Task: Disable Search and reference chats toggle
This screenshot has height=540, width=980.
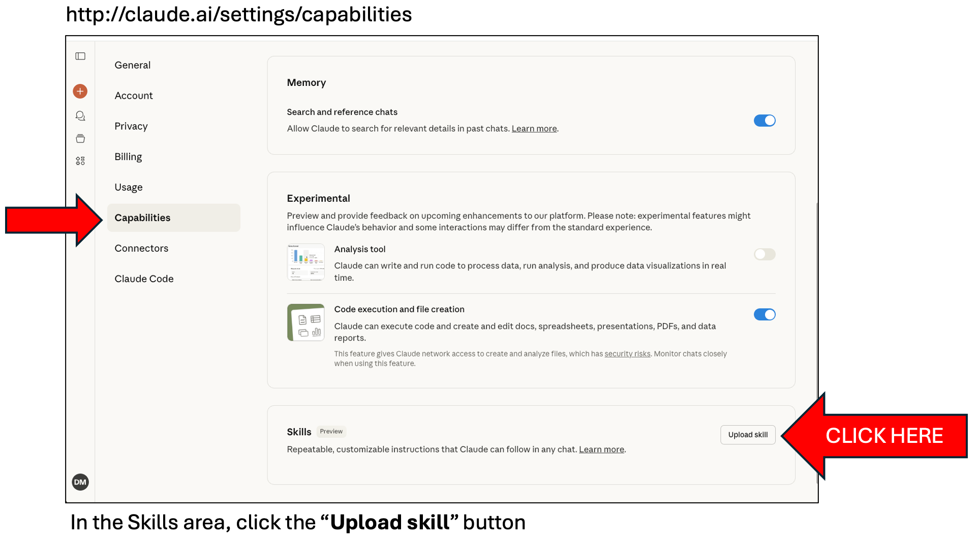Action: pyautogui.click(x=764, y=121)
